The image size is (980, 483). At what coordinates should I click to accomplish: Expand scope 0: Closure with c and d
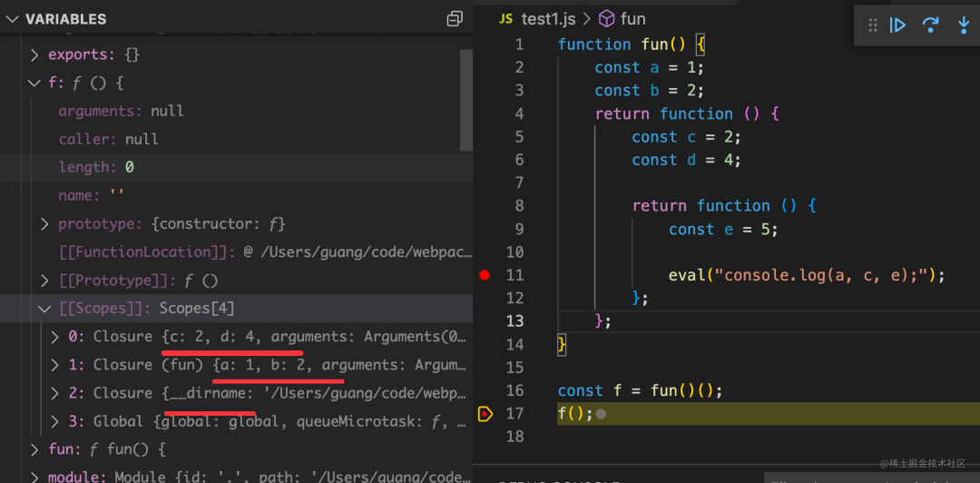[55, 337]
